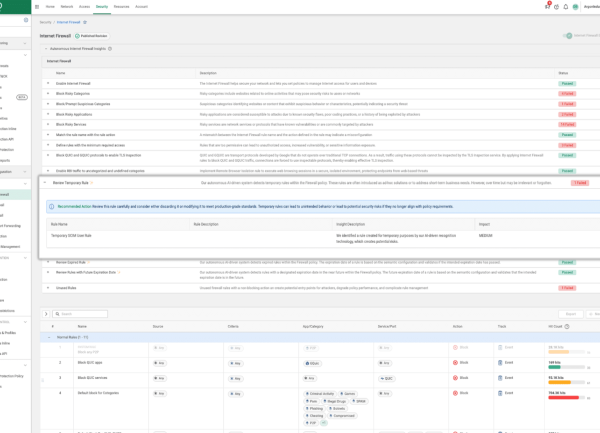The image size is (600, 433).
Task: Click the sidebar collapse icon at top of left panel
Action: click(26, 20)
